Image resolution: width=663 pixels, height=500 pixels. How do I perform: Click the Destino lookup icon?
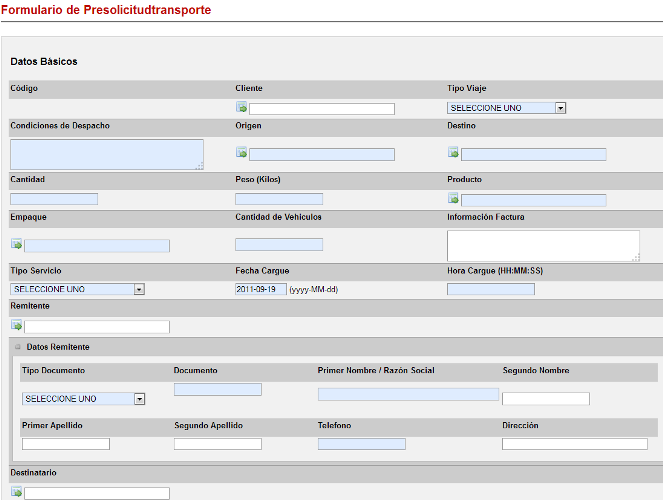453,153
